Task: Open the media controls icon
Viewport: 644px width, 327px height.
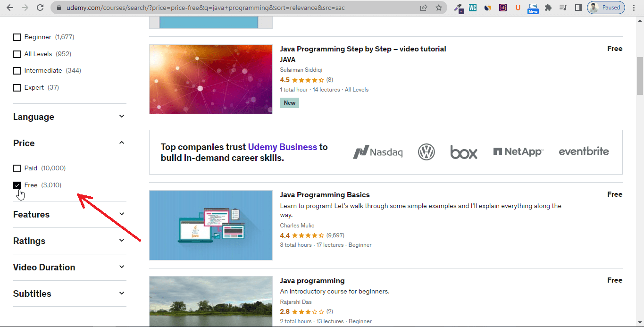Action: pyautogui.click(x=563, y=8)
